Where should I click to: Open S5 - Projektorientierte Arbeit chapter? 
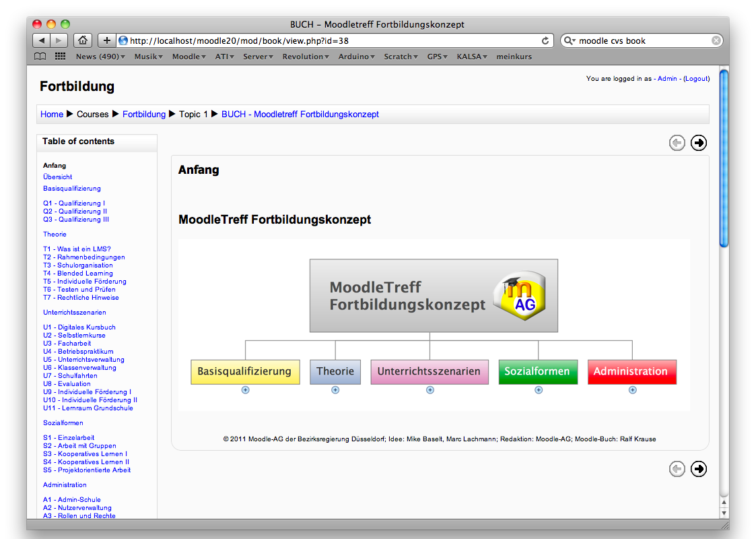click(87, 470)
